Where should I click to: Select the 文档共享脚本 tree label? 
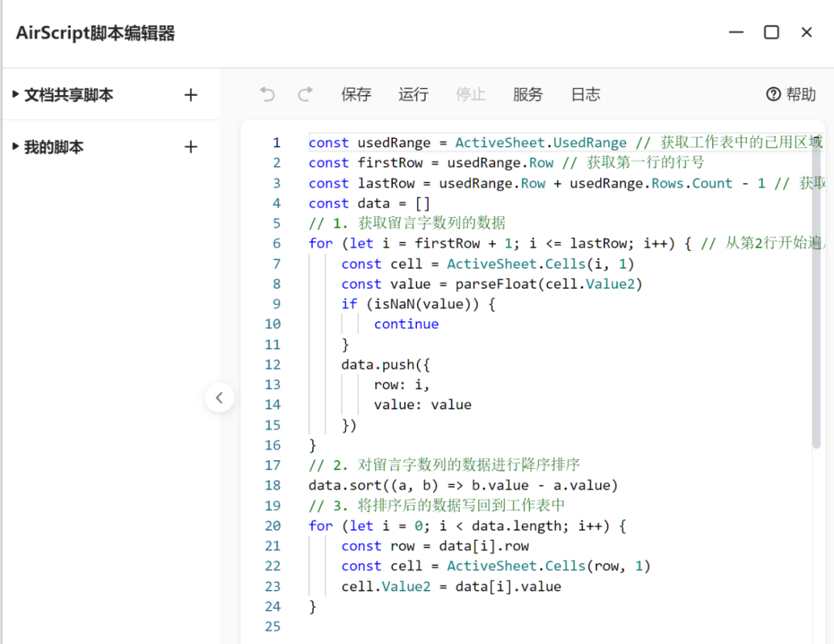[x=69, y=95]
